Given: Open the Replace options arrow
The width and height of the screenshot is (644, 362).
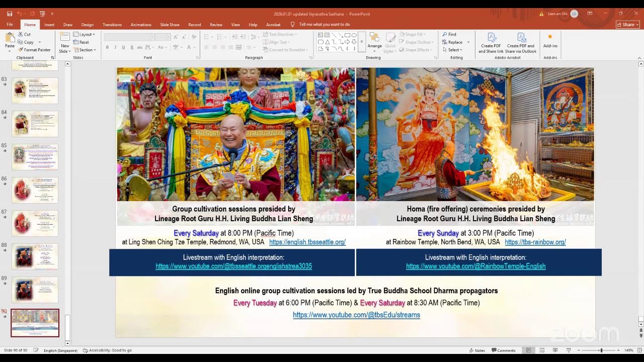Looking at the screenshot, I should click(x=468, y=42).
